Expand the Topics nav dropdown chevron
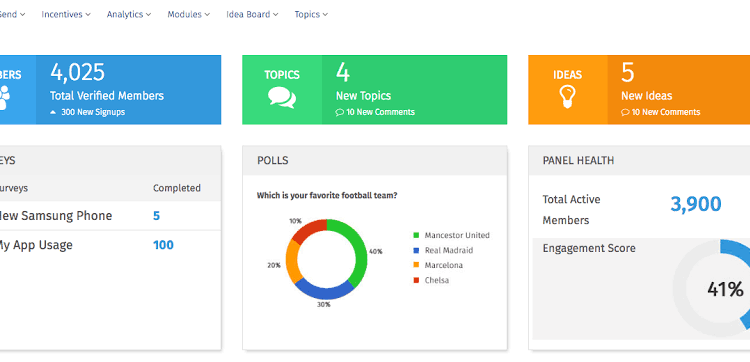Image resolution: width=750 pixels, height=362 pixels. 325,15
